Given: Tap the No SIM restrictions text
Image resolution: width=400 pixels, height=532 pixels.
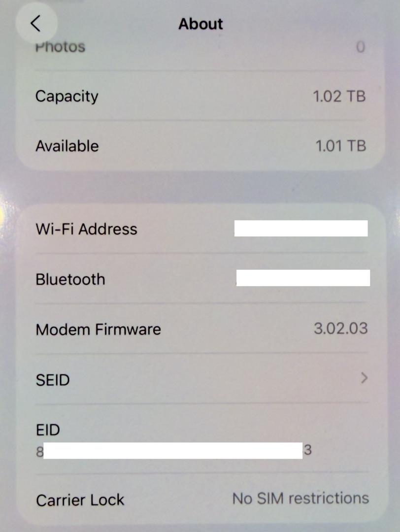Looking at the screenshot, I should pyautogui.click(x=300, y=498).
